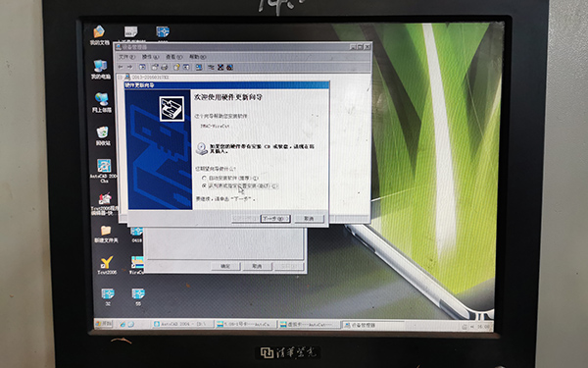588x368 pixels.
Task: Switch to the 5.08-1号卡 AutoCut taskbar button
Action: coord(246,324)
